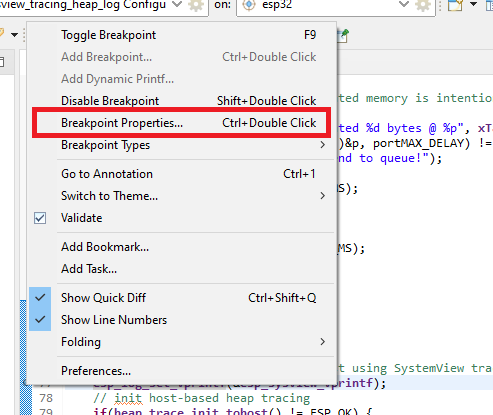The image size is (493, 415).
Task: Open Preferences... from context menu
Action: (182, 371)
